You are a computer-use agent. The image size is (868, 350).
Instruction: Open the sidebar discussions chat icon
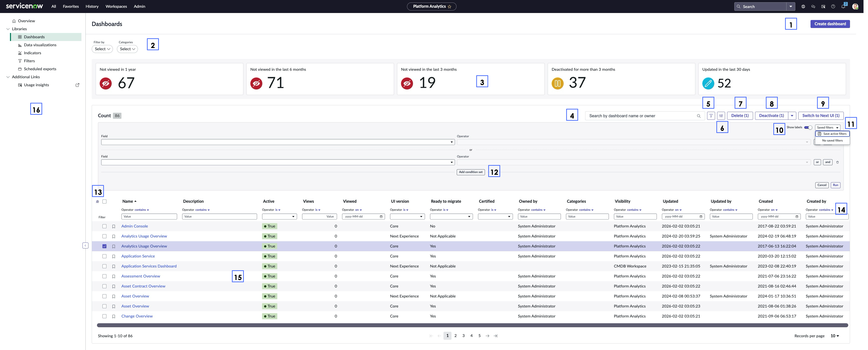(813, 6)
